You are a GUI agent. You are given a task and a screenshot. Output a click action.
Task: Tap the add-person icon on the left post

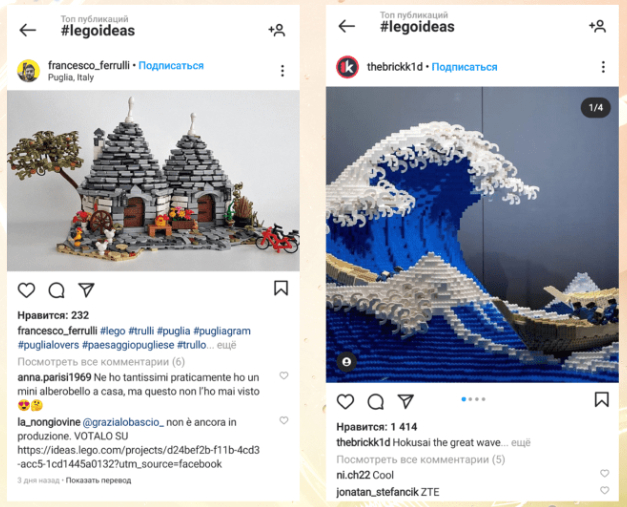tap(277, 30)
